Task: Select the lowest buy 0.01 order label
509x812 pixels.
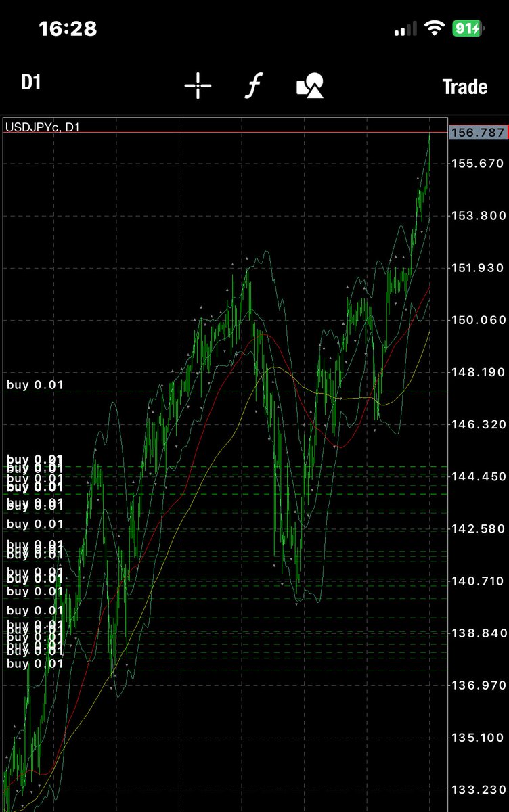Action: (x=35, y=664)
